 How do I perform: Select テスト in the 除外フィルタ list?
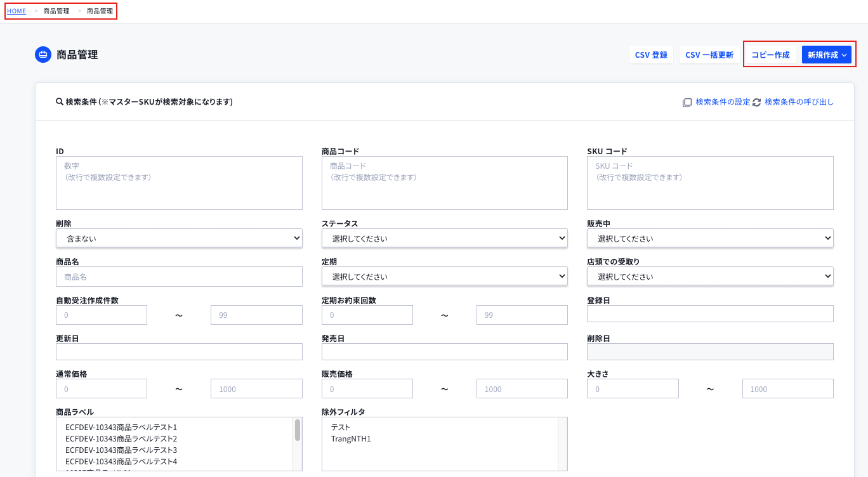(341, 428)
